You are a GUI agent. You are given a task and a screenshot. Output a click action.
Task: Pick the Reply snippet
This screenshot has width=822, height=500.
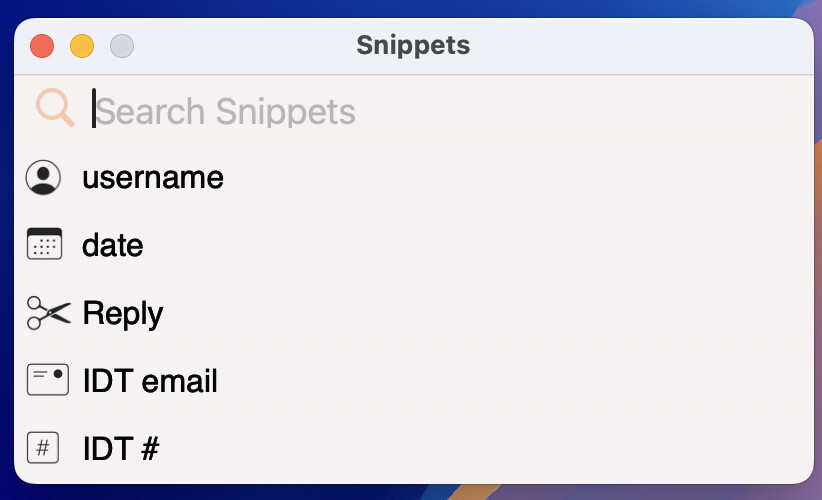coord(123,313)
